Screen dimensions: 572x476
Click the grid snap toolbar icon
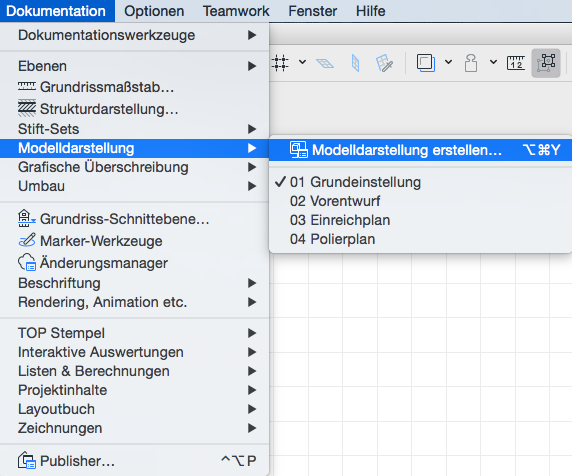point(280,63)
